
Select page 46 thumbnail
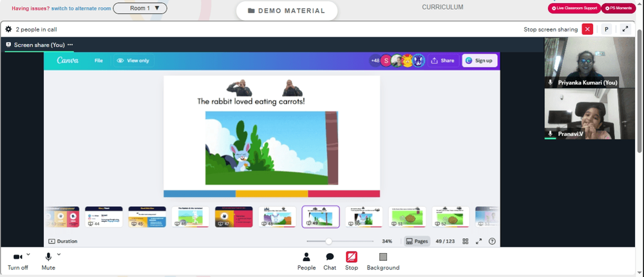[191, 216]
